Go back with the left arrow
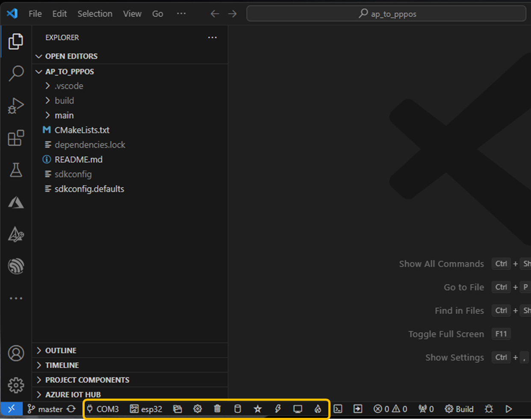 (x=215, y=14)
